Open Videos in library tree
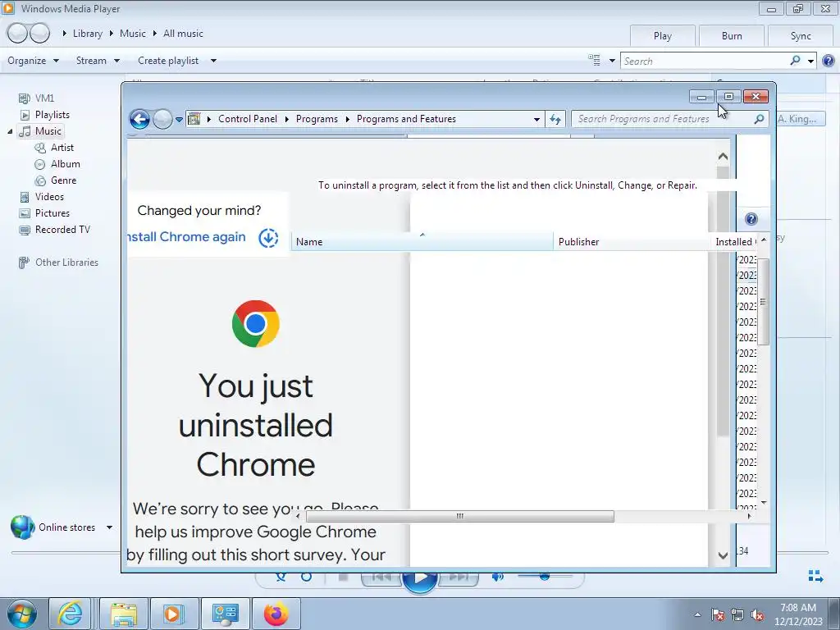The height and width of the screenshot is (630, 840). (49, 197)
